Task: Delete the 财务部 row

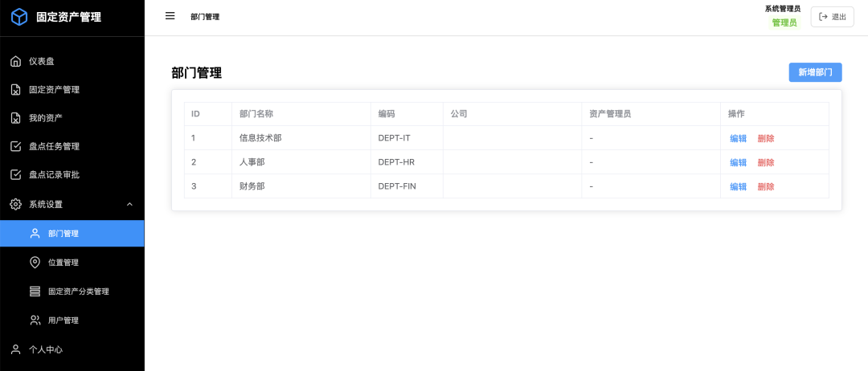Action: coord(766,186)
